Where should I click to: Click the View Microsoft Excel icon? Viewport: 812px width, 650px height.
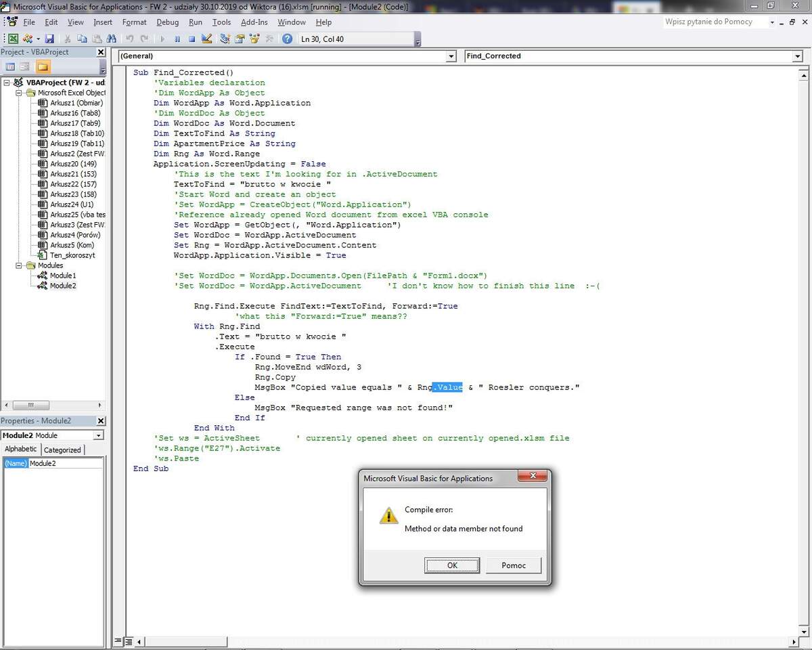click(x=13, y=39)
